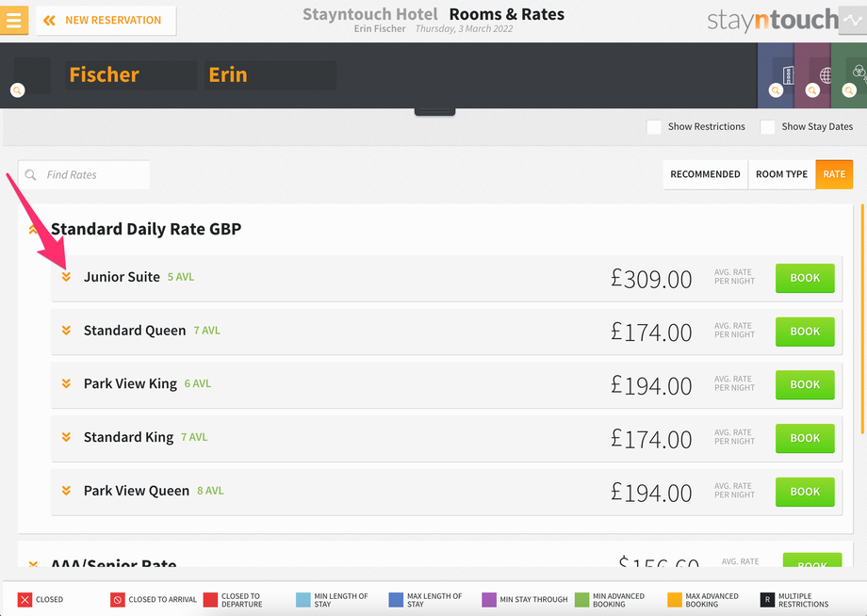
Task: Click the Park View King 6 AVL label
Action: pos(197,383)
